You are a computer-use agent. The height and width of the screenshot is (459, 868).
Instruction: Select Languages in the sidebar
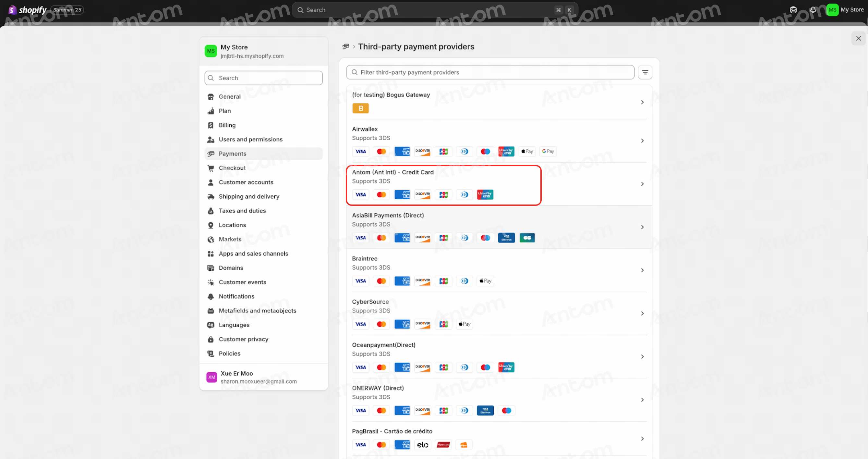263,325
